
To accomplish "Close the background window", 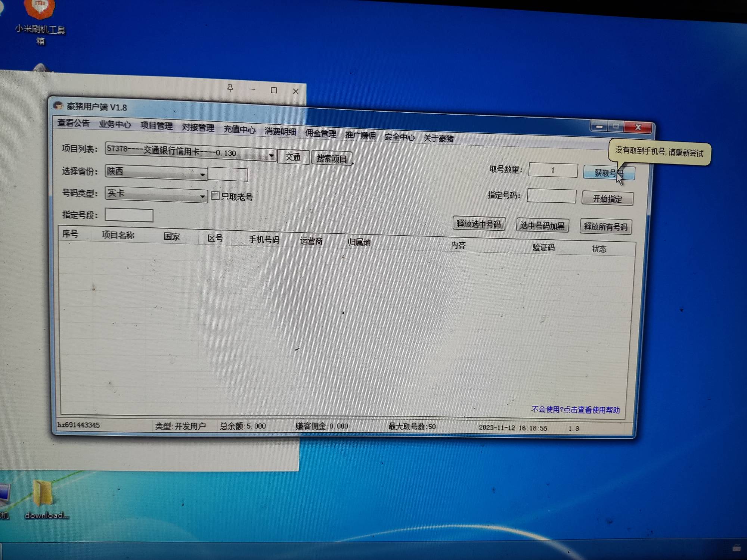I will pos(295,91).
